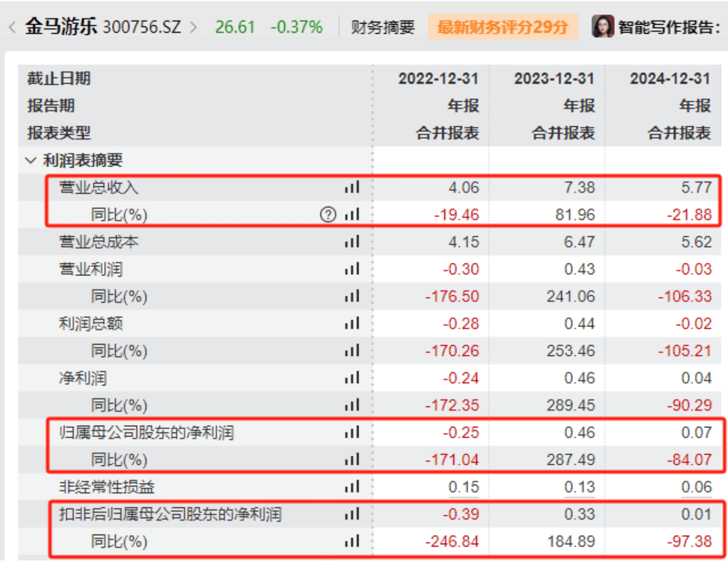
Task: Open chart icon for 营业利润 同比(%) row
Action: click(x=352, y=296)
